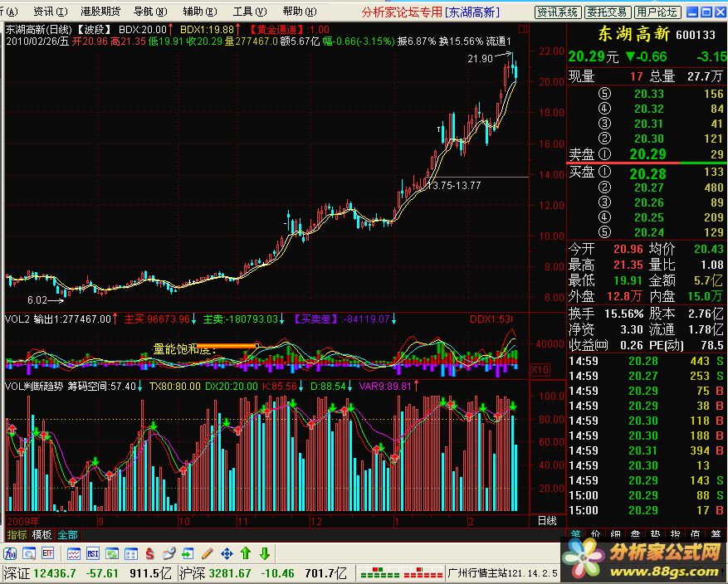728x584 pixels.
Task: Click the 广州行情主站 server status
Action: pyautogui.click(x=502, y=573)
